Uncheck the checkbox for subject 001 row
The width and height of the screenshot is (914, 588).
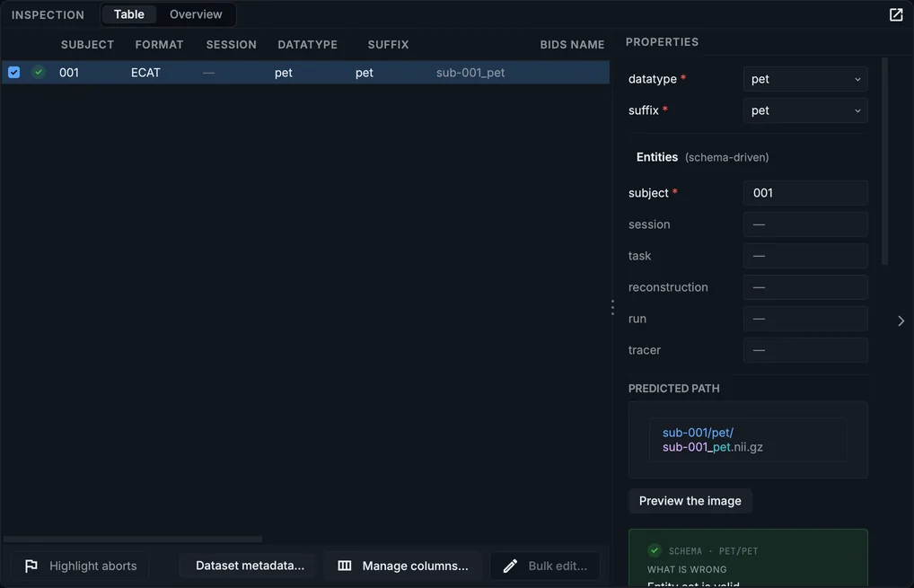[14, 72]
